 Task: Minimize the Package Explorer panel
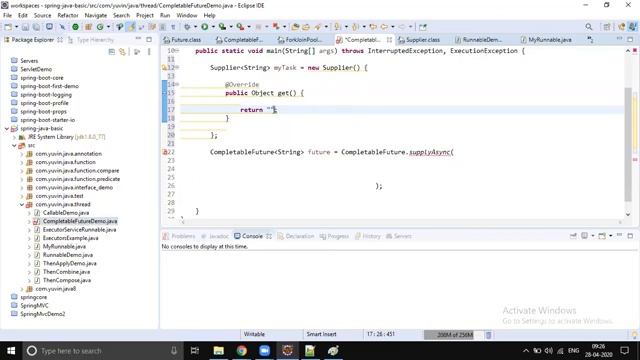(138, 39)
